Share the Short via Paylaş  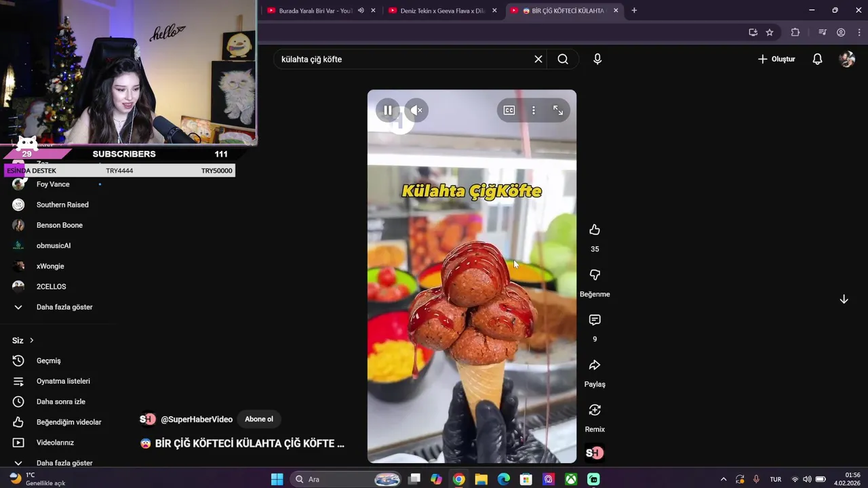pyautogui.click(x=595, y=365)
